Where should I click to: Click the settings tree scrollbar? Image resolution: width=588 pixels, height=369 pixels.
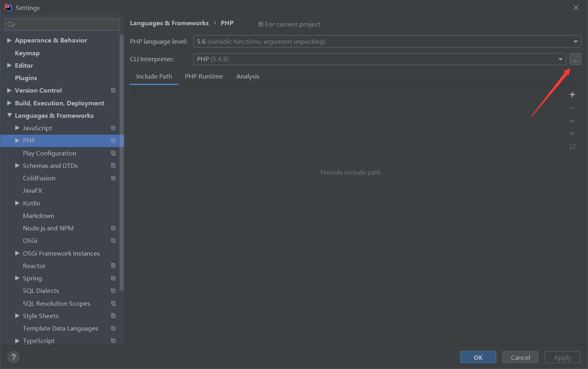coord(122,160)
